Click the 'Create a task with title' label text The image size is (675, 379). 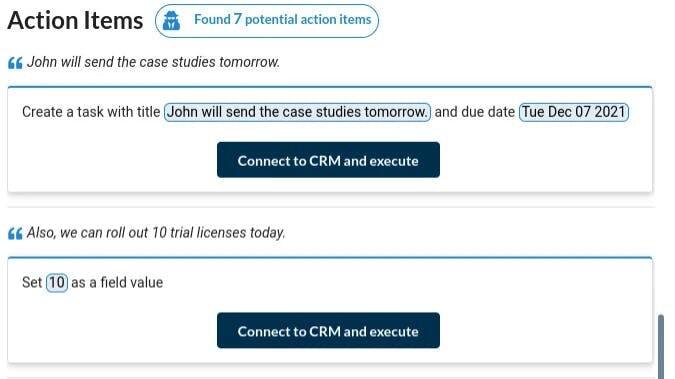tap(91, 112)
